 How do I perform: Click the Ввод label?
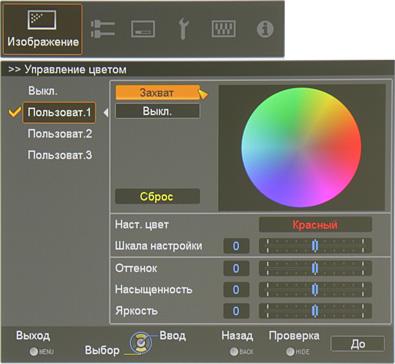(x=173, y=335)
